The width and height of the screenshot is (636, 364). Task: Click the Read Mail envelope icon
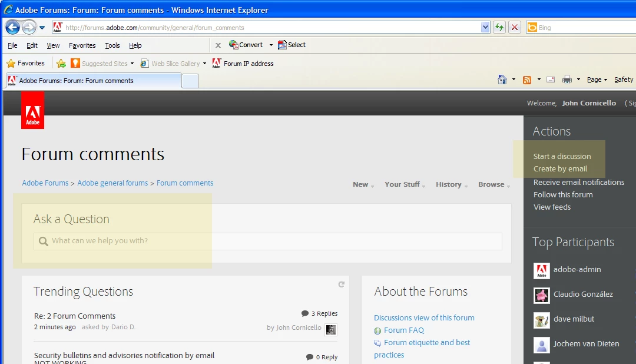click(551, 80)
